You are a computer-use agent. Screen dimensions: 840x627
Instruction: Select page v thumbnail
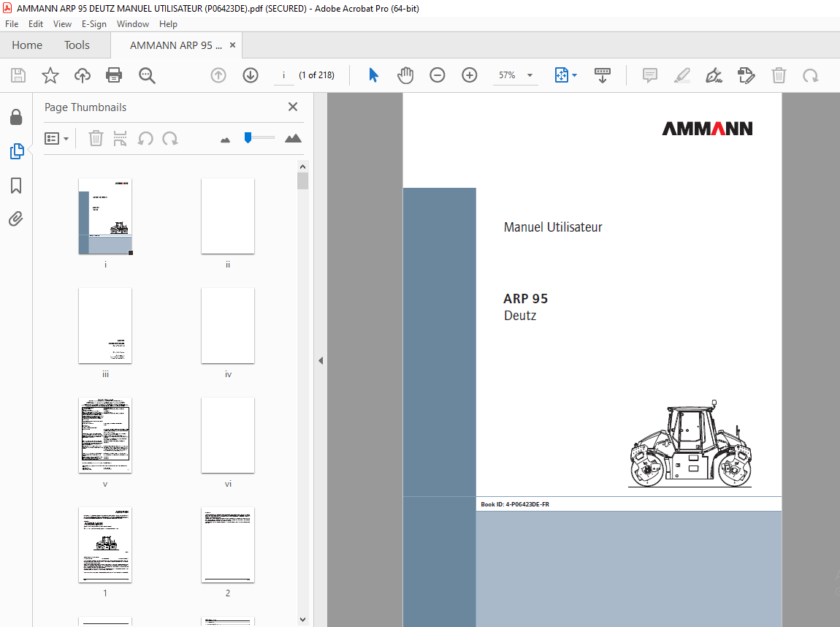click(105, 435)
